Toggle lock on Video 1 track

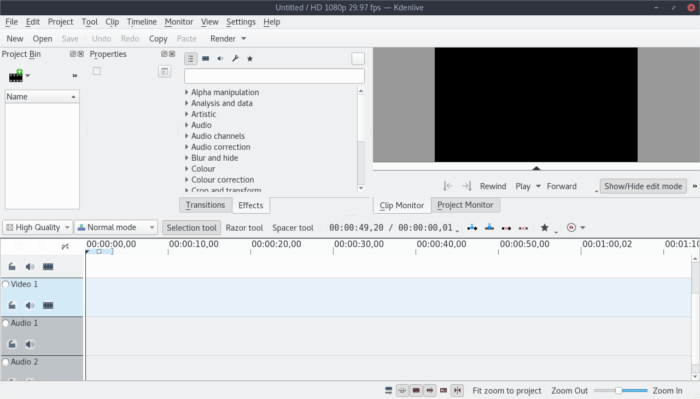[12, 306]
